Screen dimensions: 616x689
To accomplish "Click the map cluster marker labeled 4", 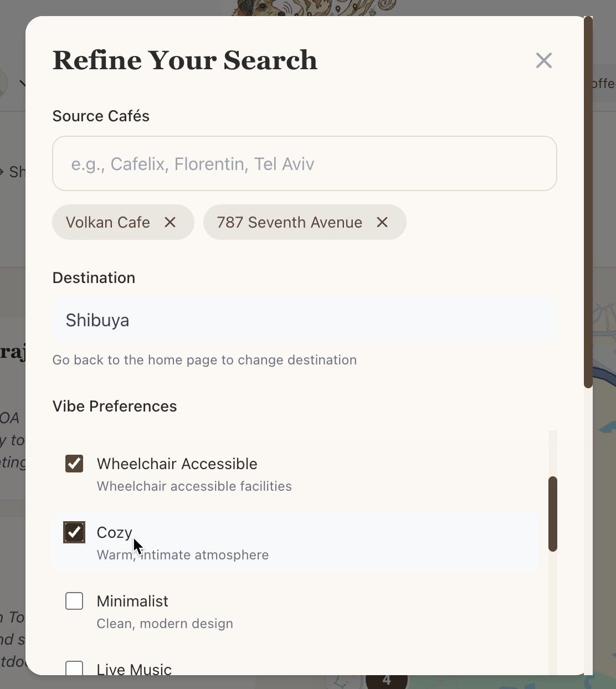I will 387,680.
